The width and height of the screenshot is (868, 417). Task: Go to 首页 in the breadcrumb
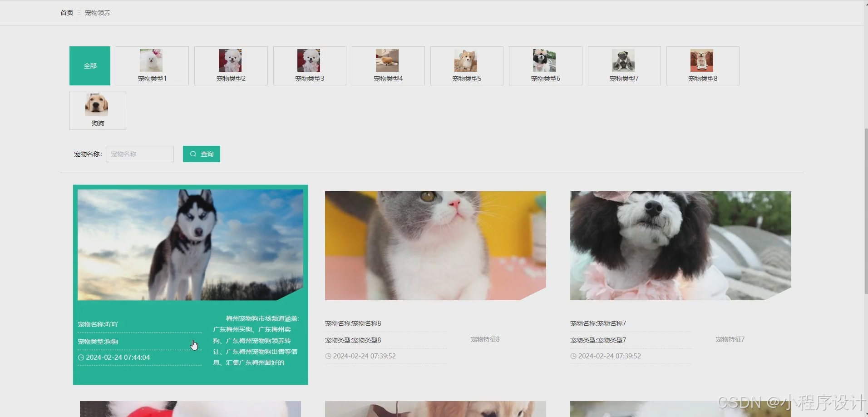[67, 13]
